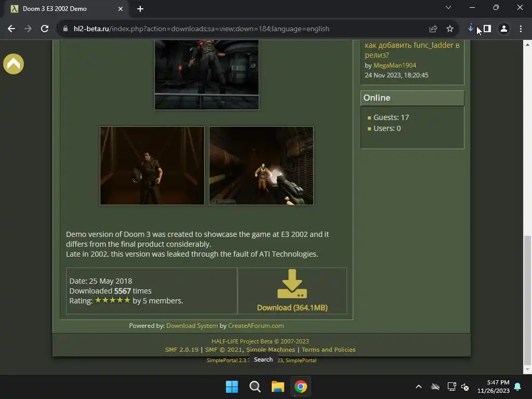The width and height of the screenshot is (532, 399).
Task: Click the 'Date: 25 May 2018' text
Action: click(101, 281)
